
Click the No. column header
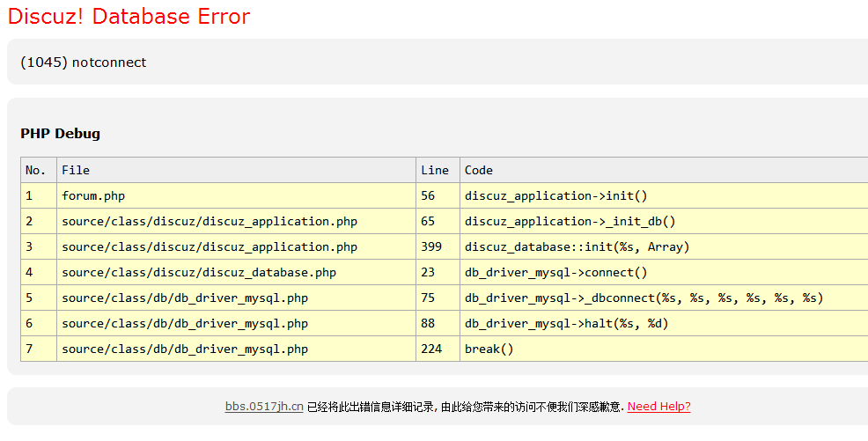point(39,171)
